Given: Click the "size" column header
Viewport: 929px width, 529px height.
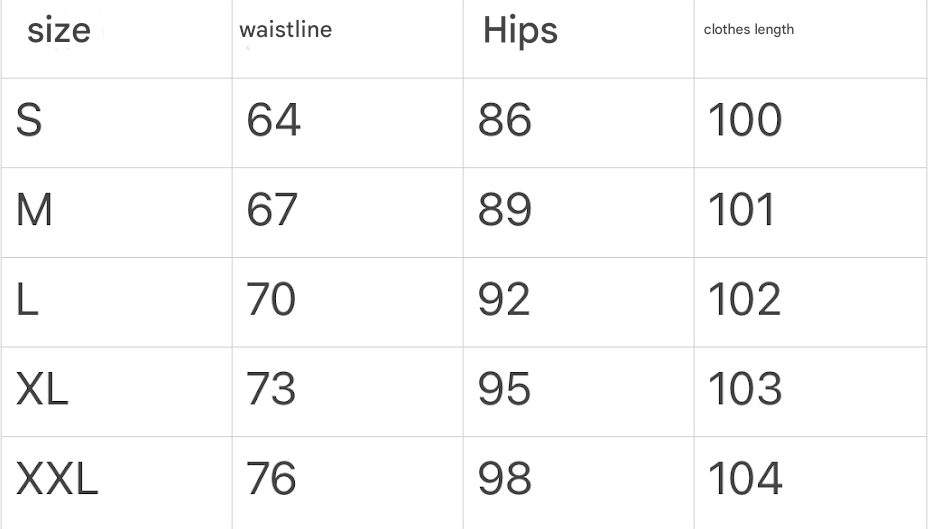Looking at the screenshot, I should point(59,31).
